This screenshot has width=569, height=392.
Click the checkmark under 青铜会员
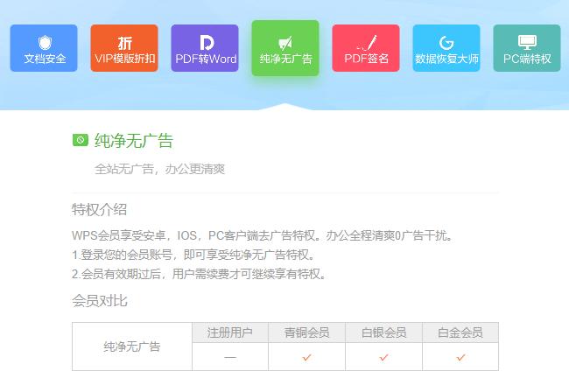[306, 357]
